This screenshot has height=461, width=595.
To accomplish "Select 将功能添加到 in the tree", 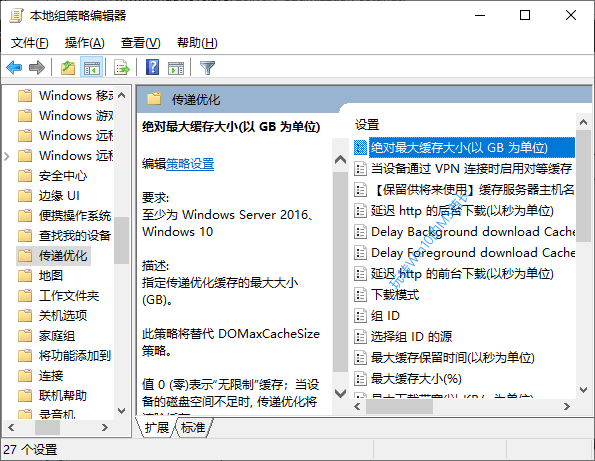I will click(x=75, y=356).
